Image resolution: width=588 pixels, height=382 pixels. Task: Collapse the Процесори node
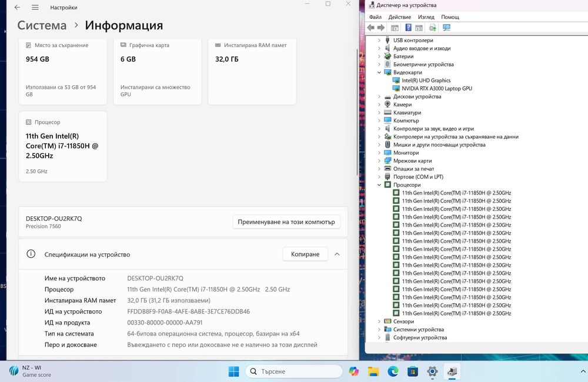(x=379, y=185)
